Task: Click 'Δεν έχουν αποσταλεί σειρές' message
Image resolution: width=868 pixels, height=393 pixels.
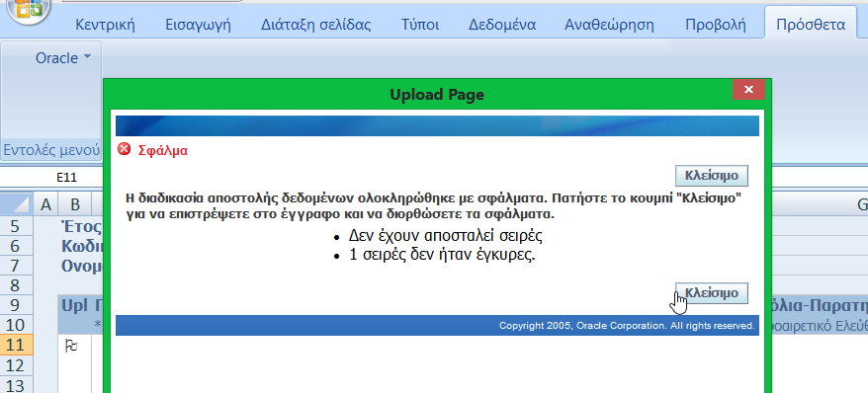Action: [x=445, y=236]
